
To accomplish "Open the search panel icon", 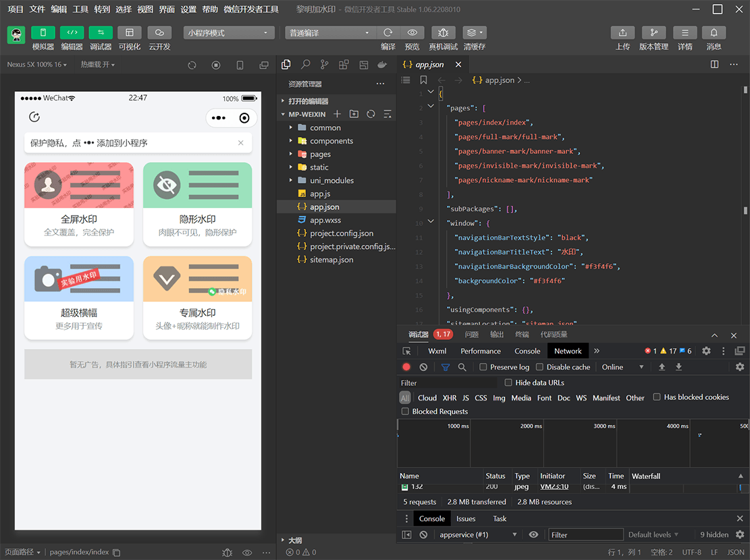I will (305, 65).
